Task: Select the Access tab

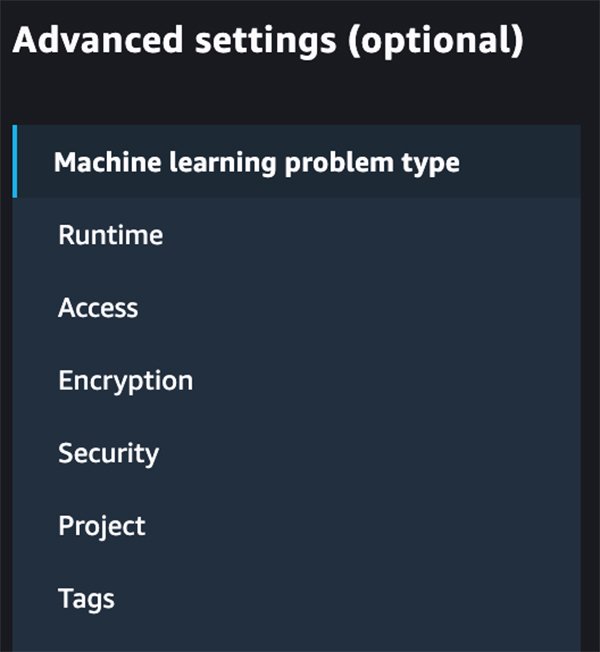Action: click(98, 308)
